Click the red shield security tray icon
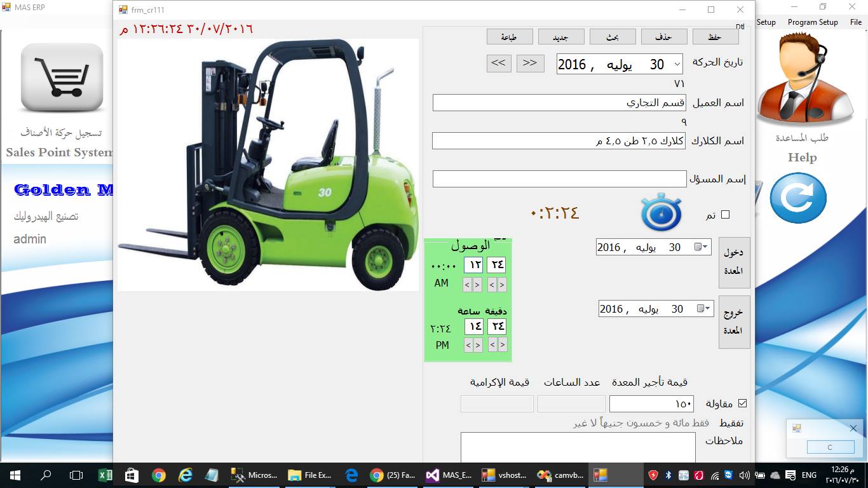Screen dimensions: 868x488 pyautogui.click(x=653, y=475)
